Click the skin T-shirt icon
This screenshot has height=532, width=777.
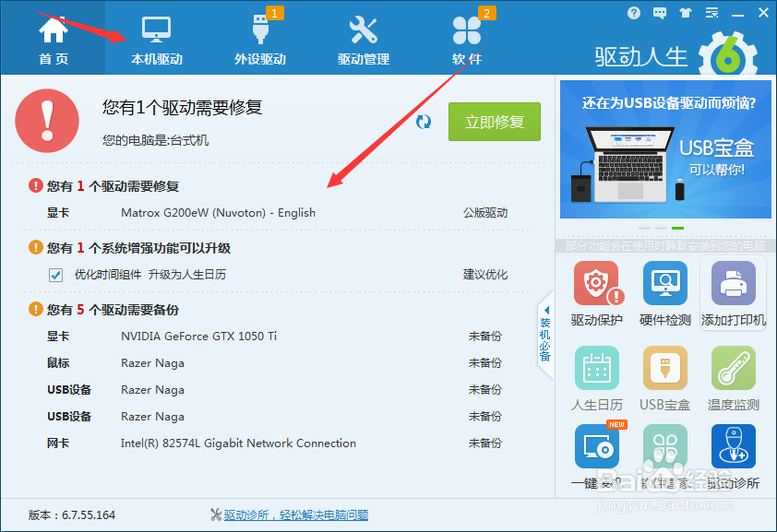(686, 13)
